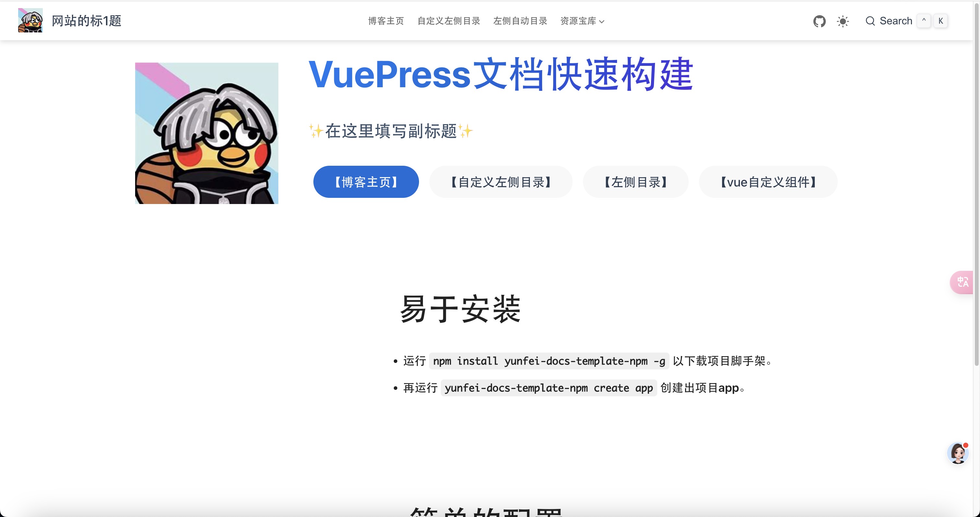
Task: Click the GitHub icon in the navbar
Action: (819, 21)
